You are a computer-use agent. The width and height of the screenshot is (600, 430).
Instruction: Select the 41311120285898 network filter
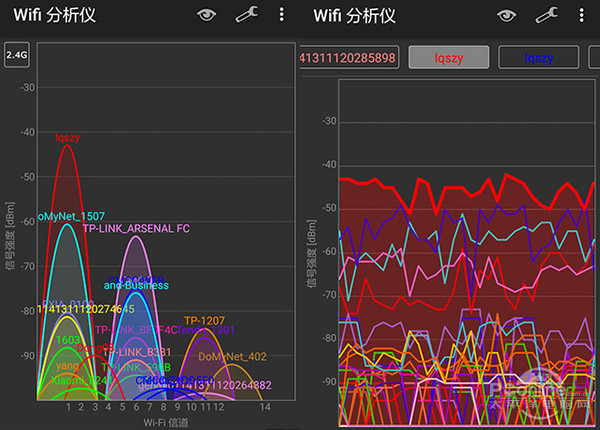pyautogui.click(x=349, y=58)
